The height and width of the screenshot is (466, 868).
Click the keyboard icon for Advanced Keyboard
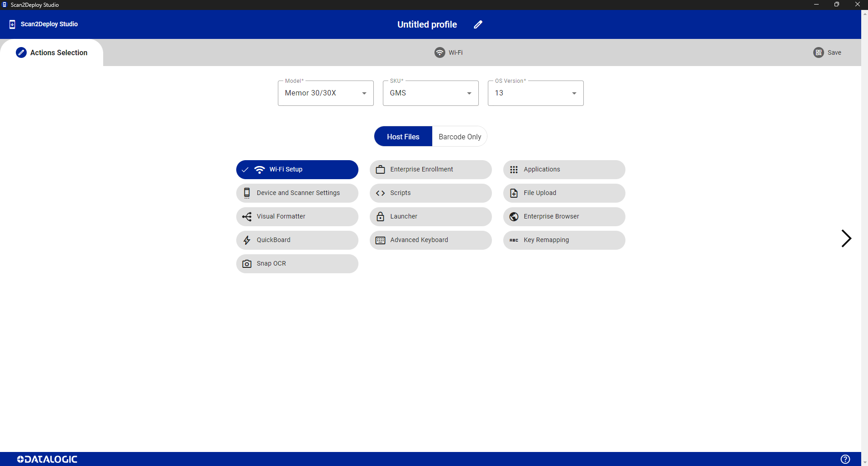380,240
